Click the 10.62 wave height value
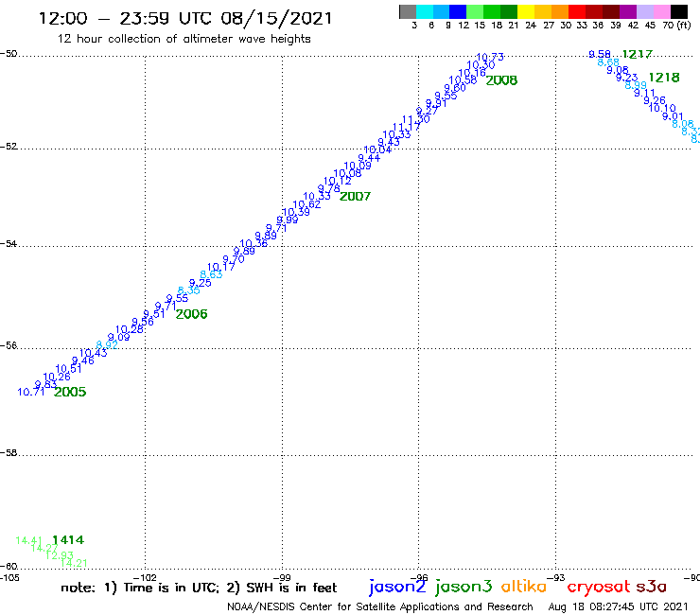The width and height of the screenshot is (700, 615). click(306, 204)
